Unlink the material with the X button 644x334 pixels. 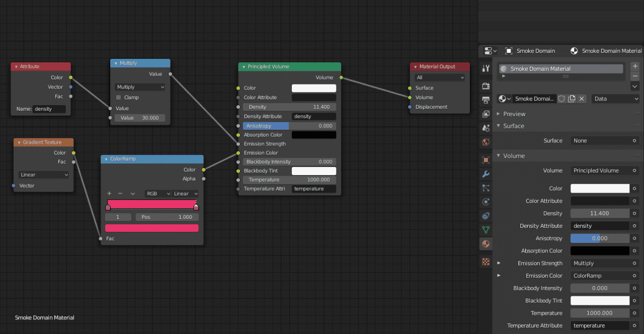[x=582, y=99]
